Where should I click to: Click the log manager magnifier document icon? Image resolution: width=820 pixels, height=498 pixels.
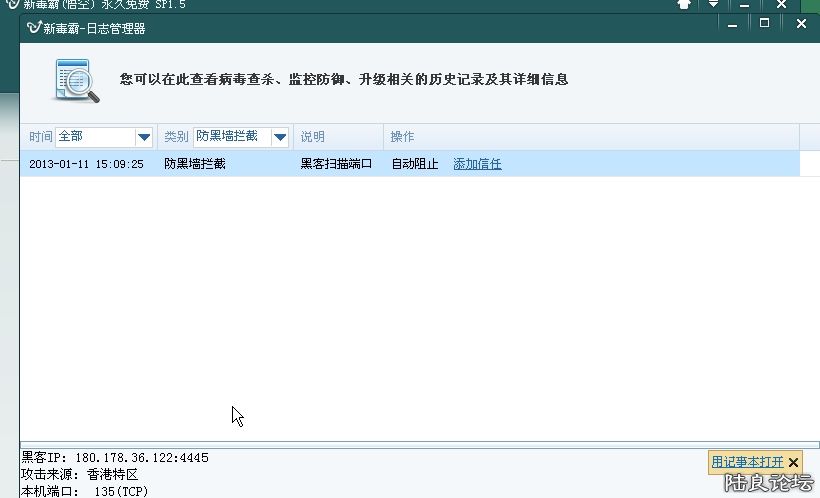[77, 81]
